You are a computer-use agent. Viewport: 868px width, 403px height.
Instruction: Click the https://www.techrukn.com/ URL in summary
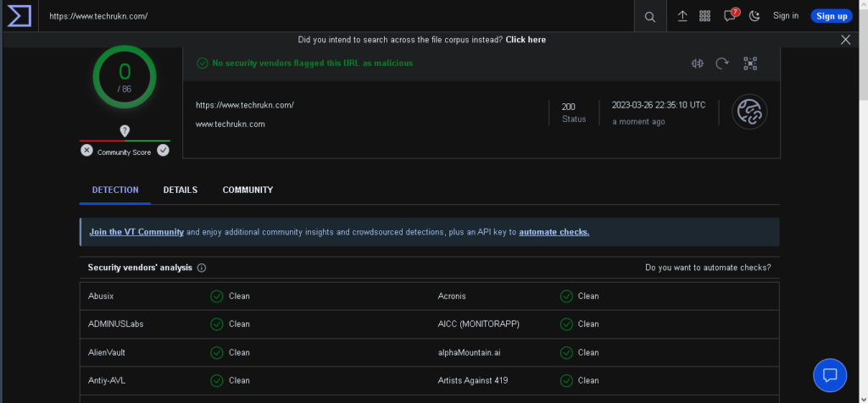245,105
